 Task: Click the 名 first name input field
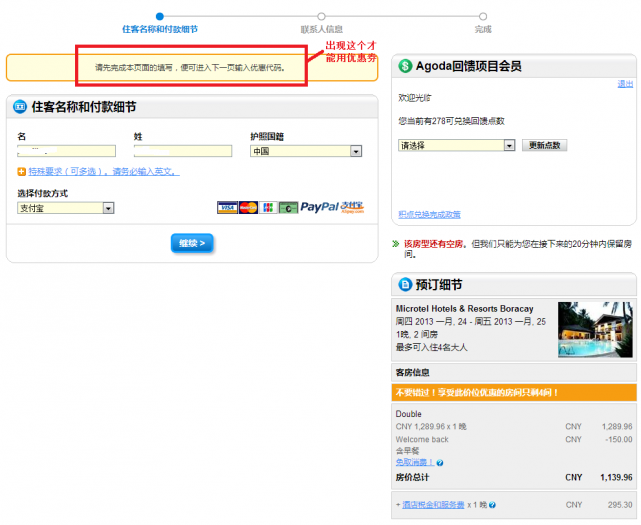click(x=66, y=151)
